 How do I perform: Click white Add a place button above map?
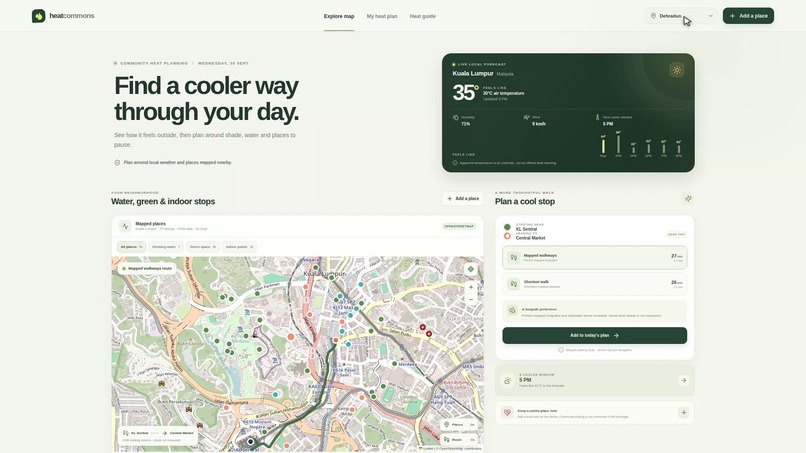coord(463,198)
